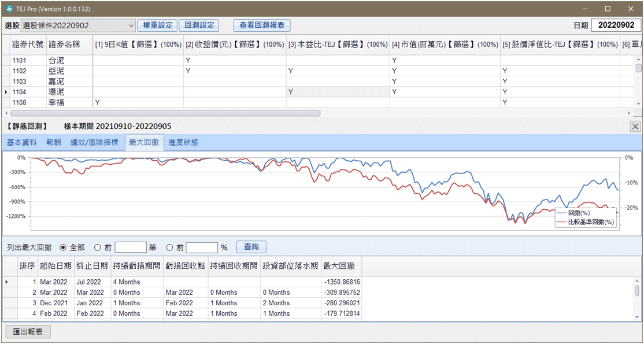
Task: Open 回測設定 settings
Action: click(199, 25)
